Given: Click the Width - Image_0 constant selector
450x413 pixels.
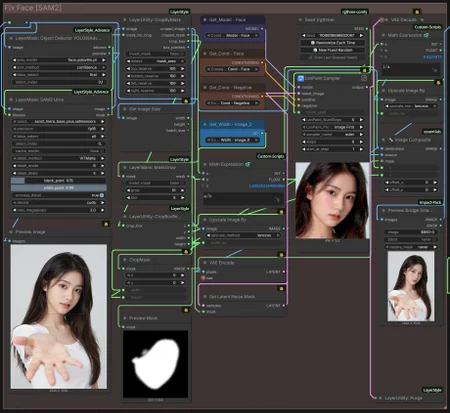Looking at the screenshot, I should click(232, 140).
